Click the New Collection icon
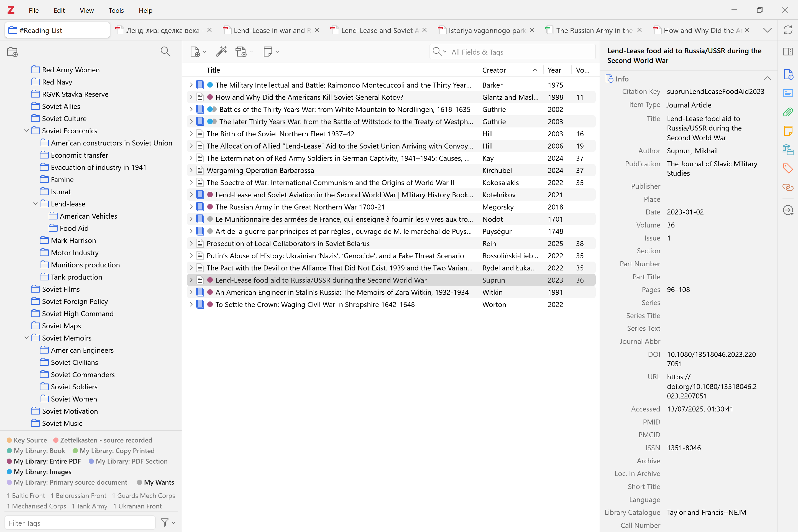798x532 pixels. click(12, 52)
